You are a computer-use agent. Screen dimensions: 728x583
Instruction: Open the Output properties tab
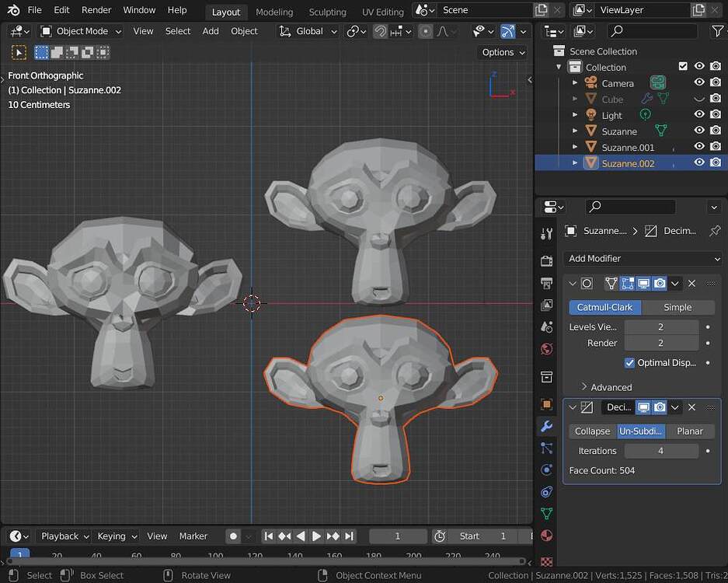coord(546,283)
